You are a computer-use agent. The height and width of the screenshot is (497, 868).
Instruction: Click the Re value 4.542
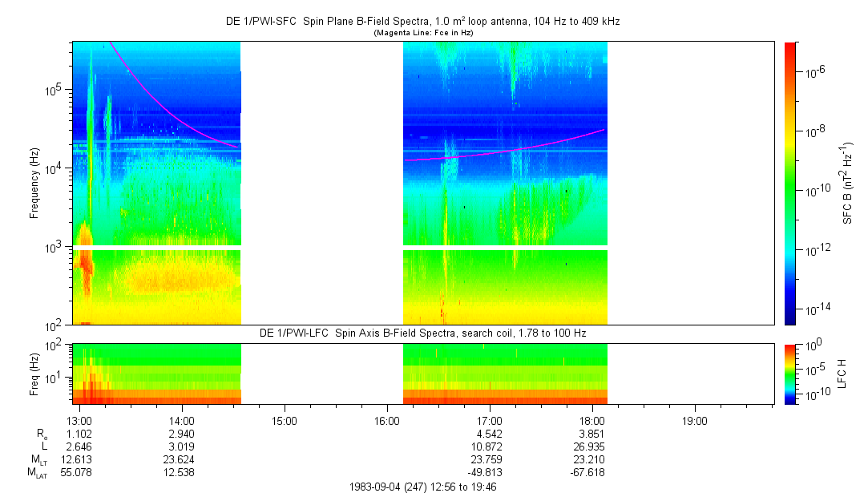pyautogui.click(x=489, y=434)
